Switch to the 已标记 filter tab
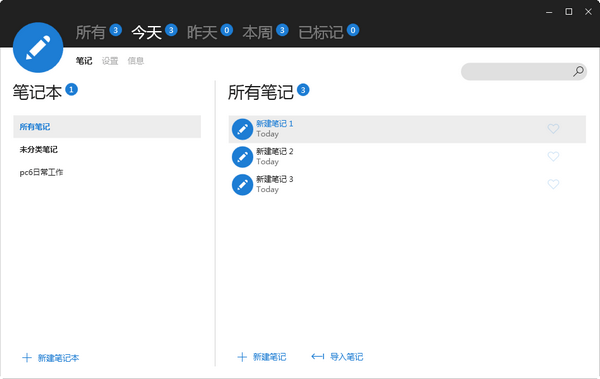600x379 pixels. (321, 32)
